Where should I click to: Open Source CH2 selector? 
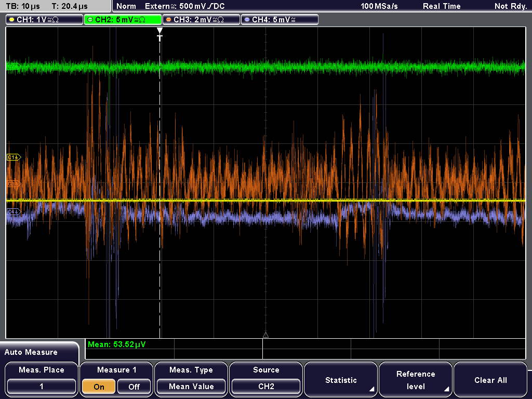pos(266,387)
